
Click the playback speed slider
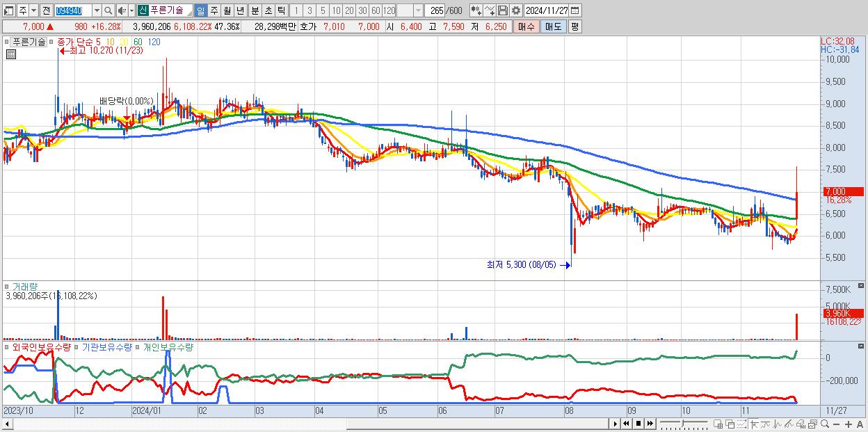pyautogui.click(x=684, y=424)
